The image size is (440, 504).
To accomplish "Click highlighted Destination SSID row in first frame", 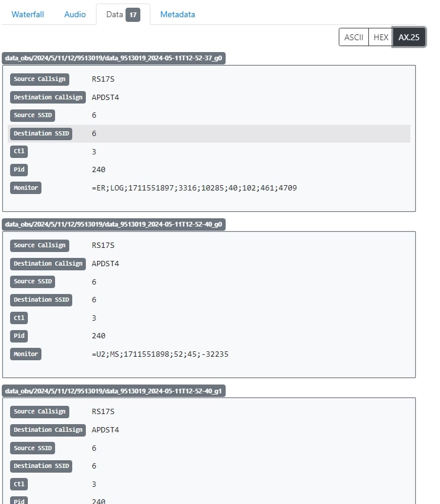I will click(x=209, y=134).
